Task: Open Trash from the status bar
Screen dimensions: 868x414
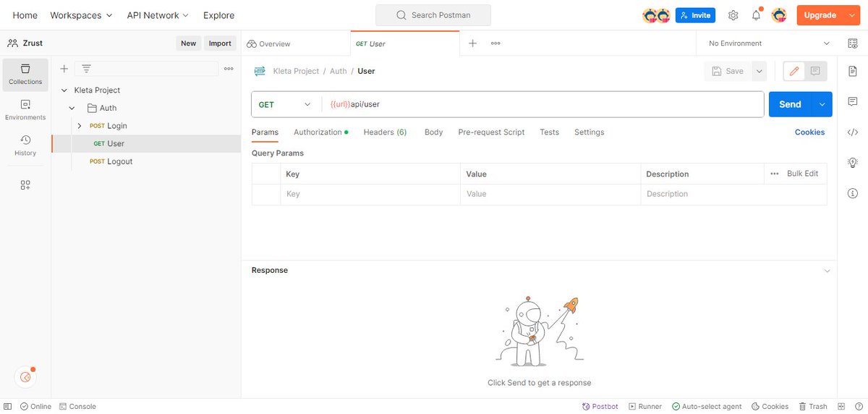Action: pos(813,407)
